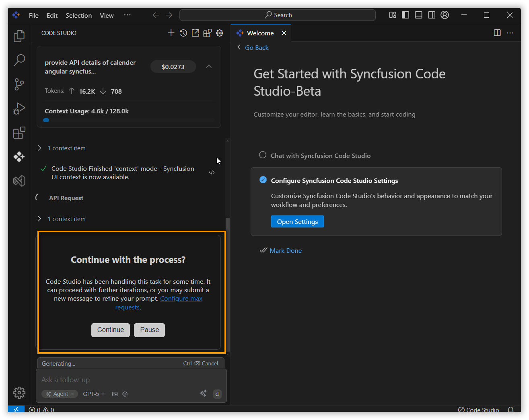
Task: Open the Extensions view
Action: click(19, 133)
